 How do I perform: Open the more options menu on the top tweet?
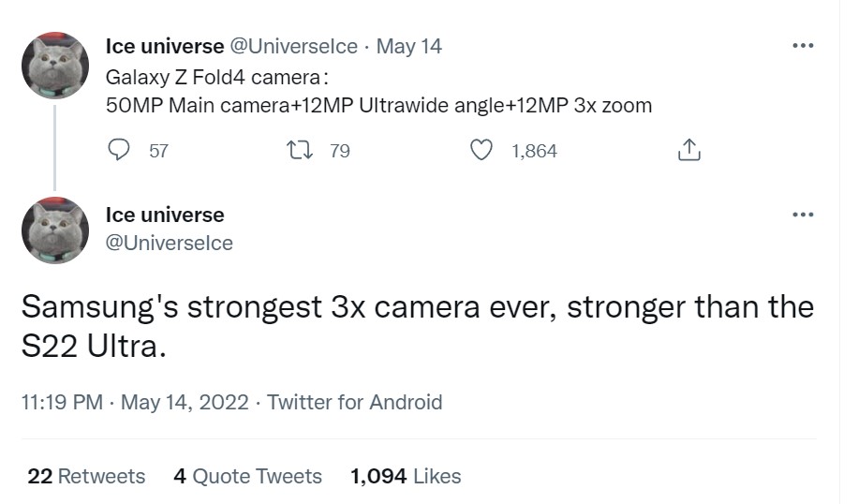point(802,46)
